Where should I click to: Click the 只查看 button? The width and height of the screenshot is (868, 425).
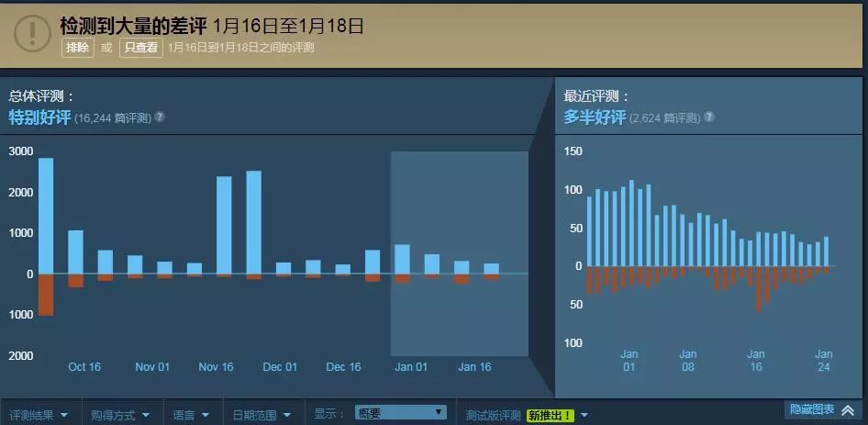coord(140,48)
